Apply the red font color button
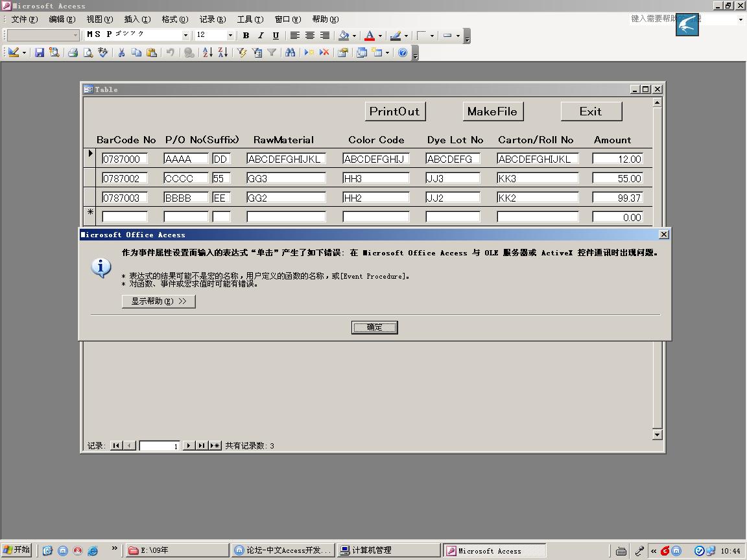This screenshot has width=747, height=560. [370, 35]
